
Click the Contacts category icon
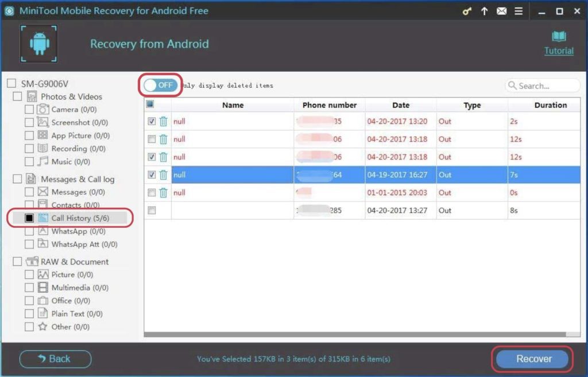42,205
